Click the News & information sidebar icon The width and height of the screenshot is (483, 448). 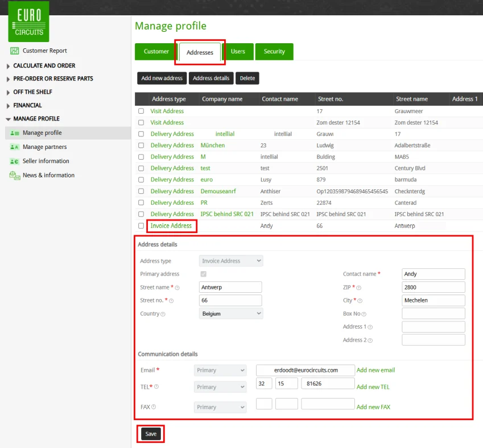[15, 176]
